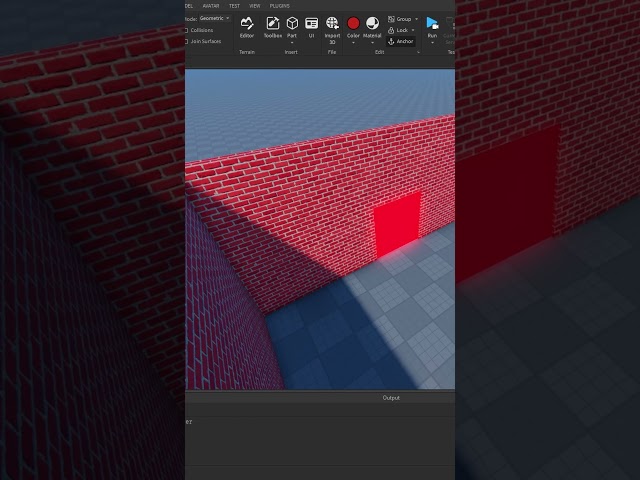Open the Geometric mode dropdown
Screen dimensions: 640x480
215,18
